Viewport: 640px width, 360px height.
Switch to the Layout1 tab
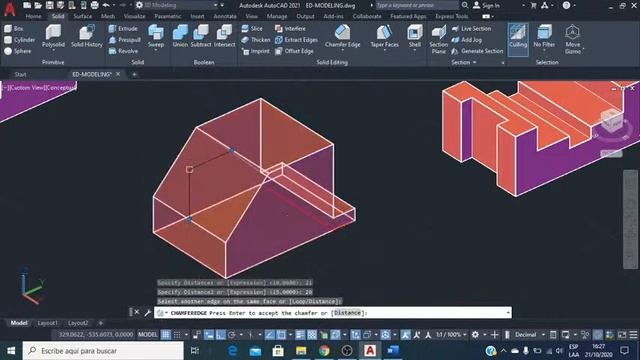[x=47, y=323]
